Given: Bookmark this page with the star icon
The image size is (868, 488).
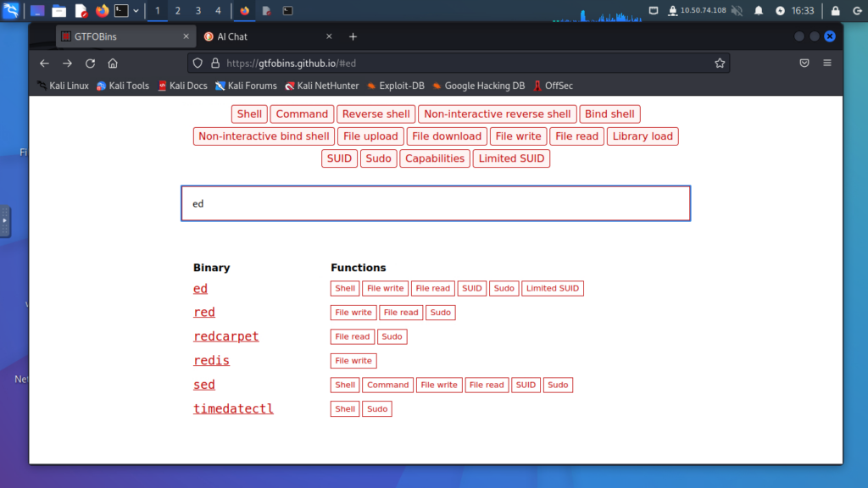Looking at the screenshot, I should click(720, 63).
